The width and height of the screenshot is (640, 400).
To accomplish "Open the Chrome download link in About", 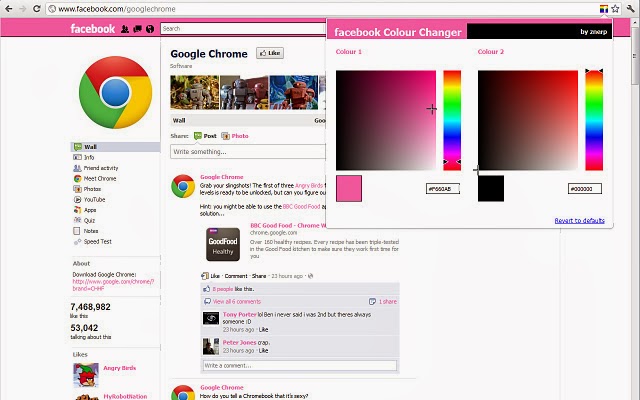I will [x=113, y=285].
